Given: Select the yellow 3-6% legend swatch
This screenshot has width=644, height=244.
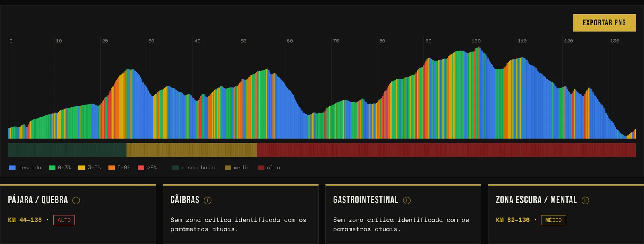Looking at the screenshot, I should 82,168.
